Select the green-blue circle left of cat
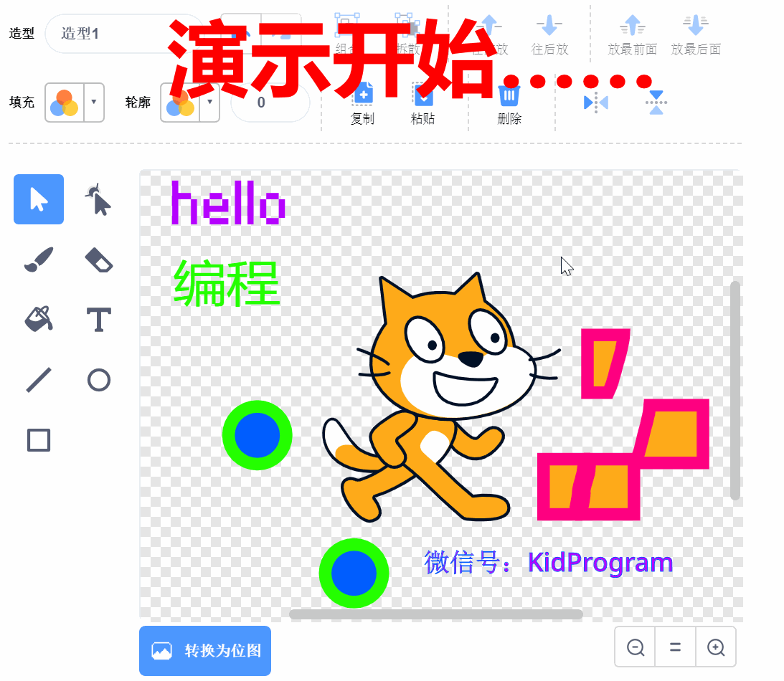 click(257, 435)
